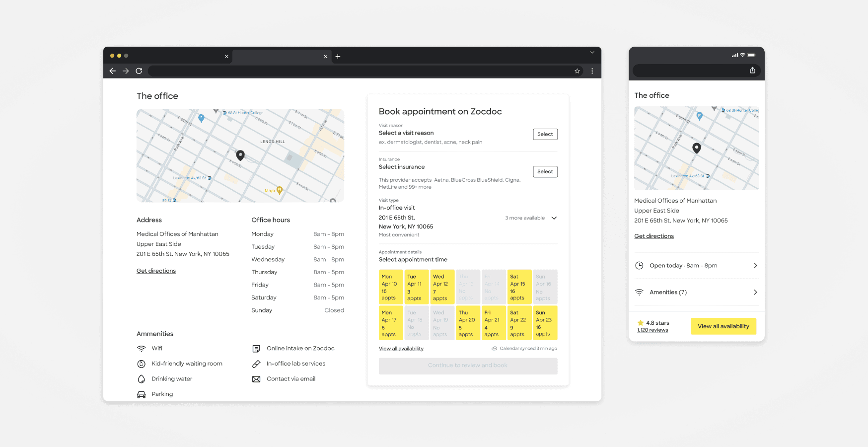868x447 pixels.
Task: Click the Contact via email envelope icon
Action: pos(256,379)
